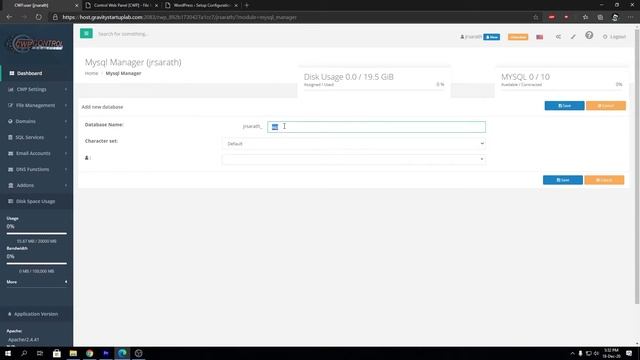Click the lower blue Save button
The width and height of the screenshot is (640, 360).
coord(563,180)
